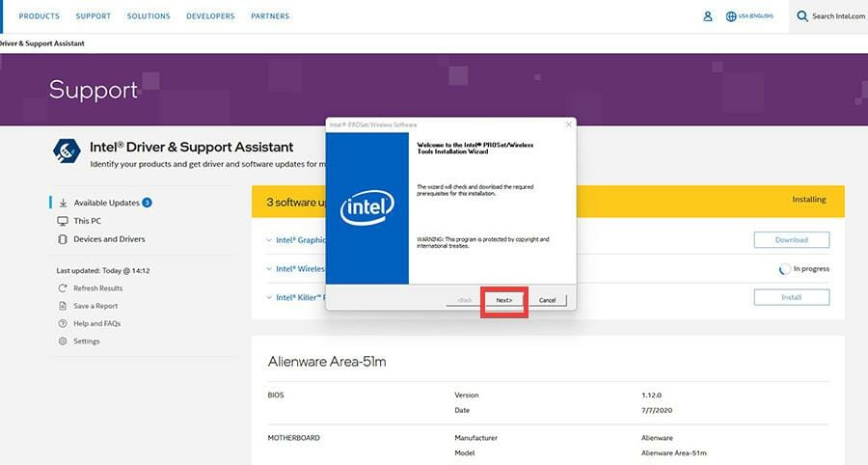Click the Driver & Support Assistant logo
Image resolution: width=868 pixels, height=465 pixels.
point(67,150)
